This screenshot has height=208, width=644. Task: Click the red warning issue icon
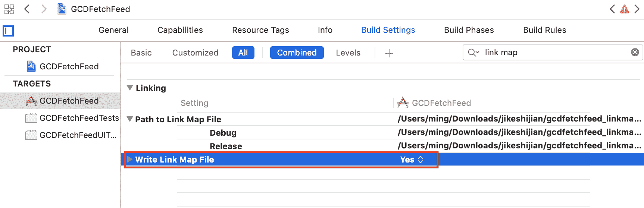[x=624, y=9]
